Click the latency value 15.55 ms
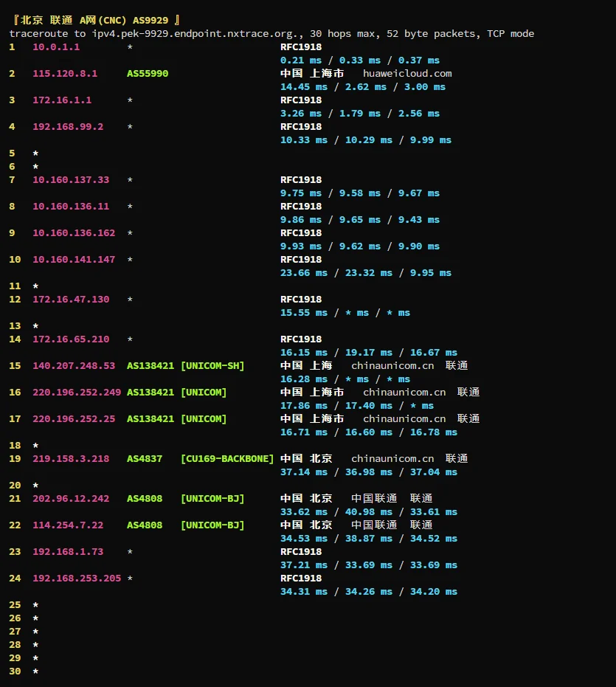 (304, 313)
